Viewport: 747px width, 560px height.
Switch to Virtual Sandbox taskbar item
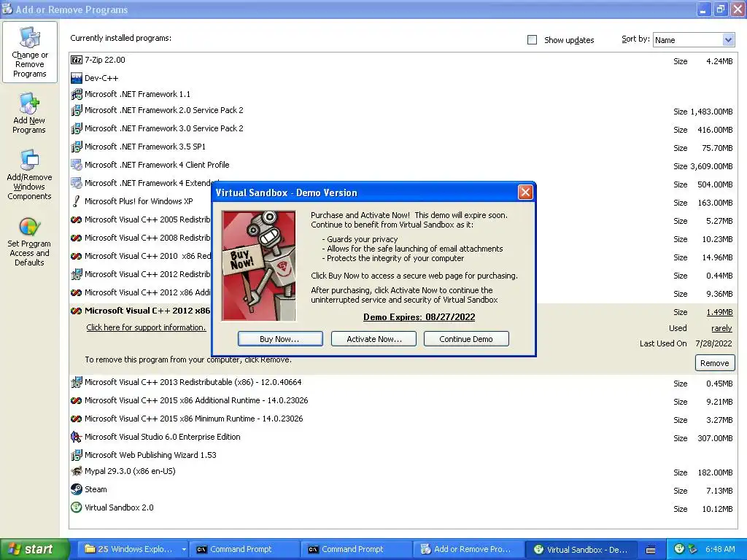click(580, 550)
